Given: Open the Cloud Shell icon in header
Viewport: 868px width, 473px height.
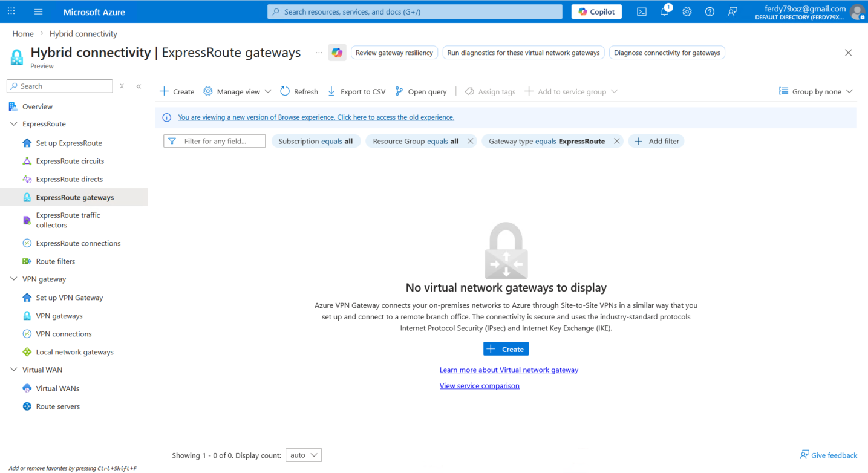Looking at the screenshot, I should [642, 11].
